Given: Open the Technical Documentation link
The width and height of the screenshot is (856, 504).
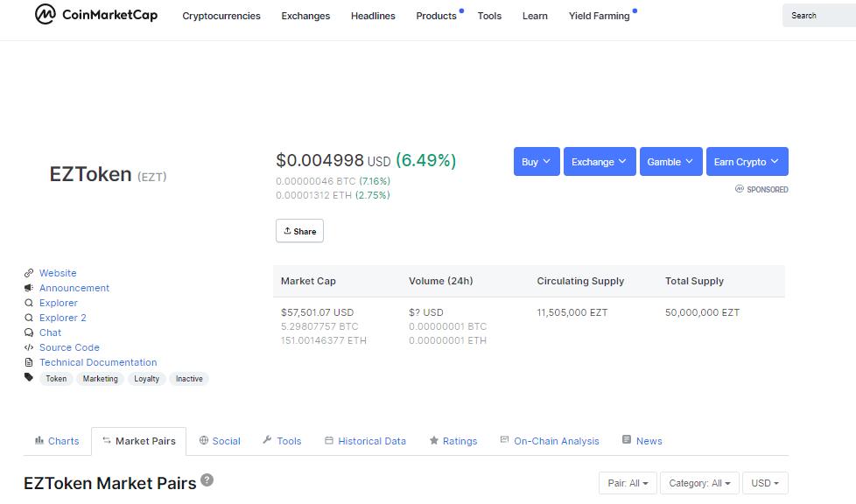Looking at the screenshot, I should pos(98,362).
